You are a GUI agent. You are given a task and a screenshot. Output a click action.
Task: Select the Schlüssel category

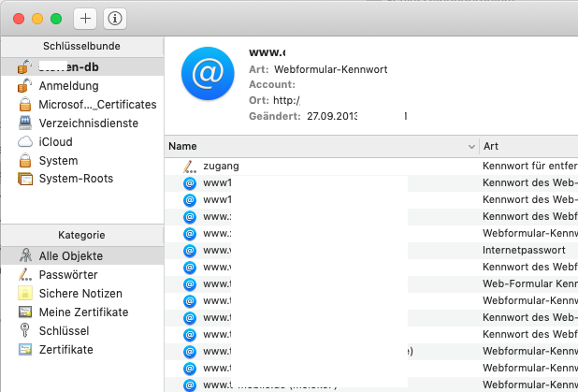click(x=82, y=331)
